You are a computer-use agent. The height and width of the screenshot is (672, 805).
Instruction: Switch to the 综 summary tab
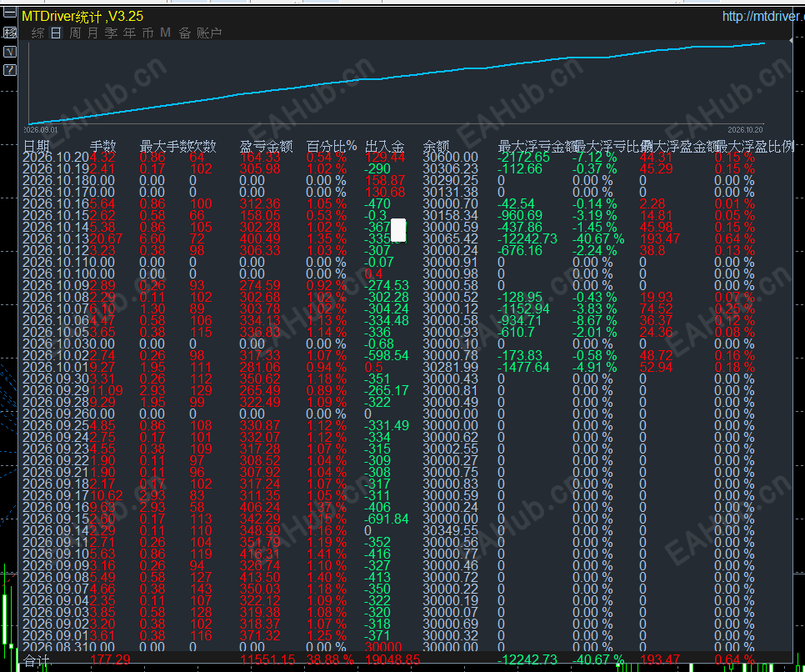click(x=37, y=33)
